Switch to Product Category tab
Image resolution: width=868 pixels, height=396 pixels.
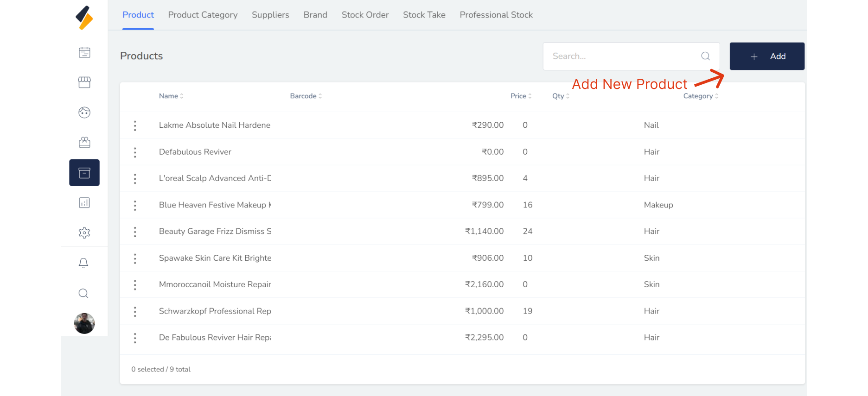point(203,15)
